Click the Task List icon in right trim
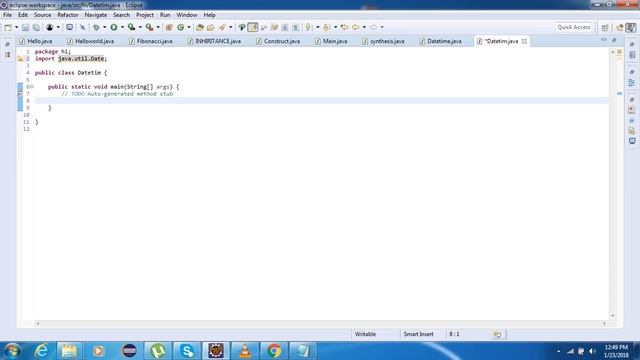Image resolution: width=640 pixels, height=360 pixels. coord(632,55)
